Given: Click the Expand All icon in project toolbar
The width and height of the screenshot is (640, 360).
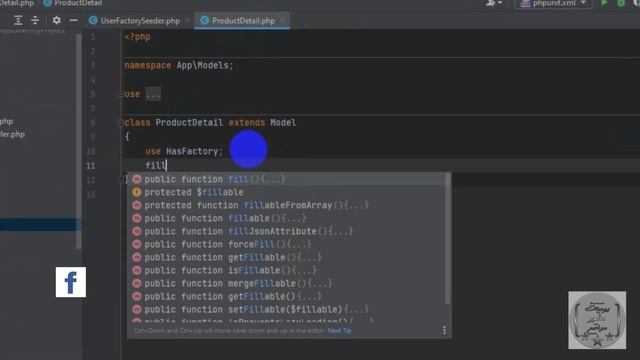Looking at the screenshot, I should [x=18, y=20].
